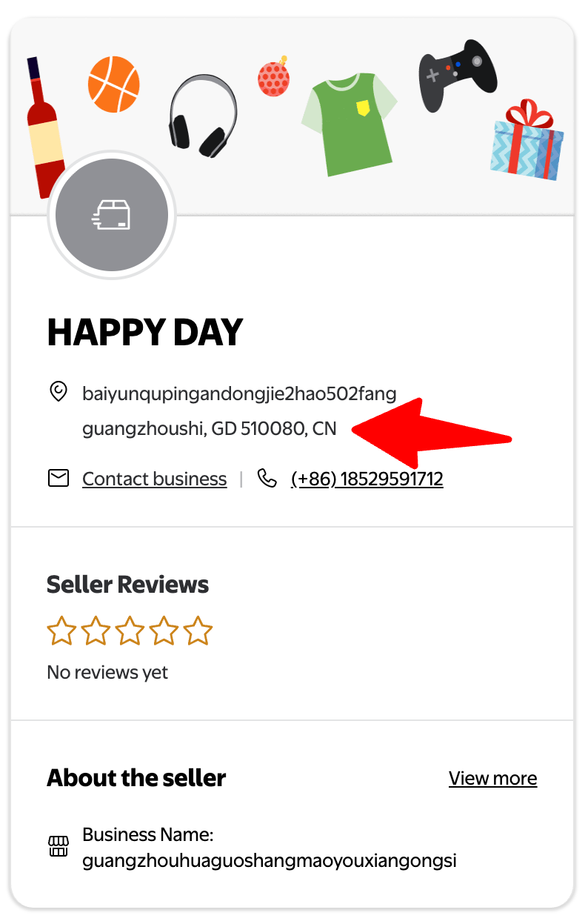This screenshot has width=585, height=924.
Task: Click the seller profile avatar box icon
Action: pos(111,216)
